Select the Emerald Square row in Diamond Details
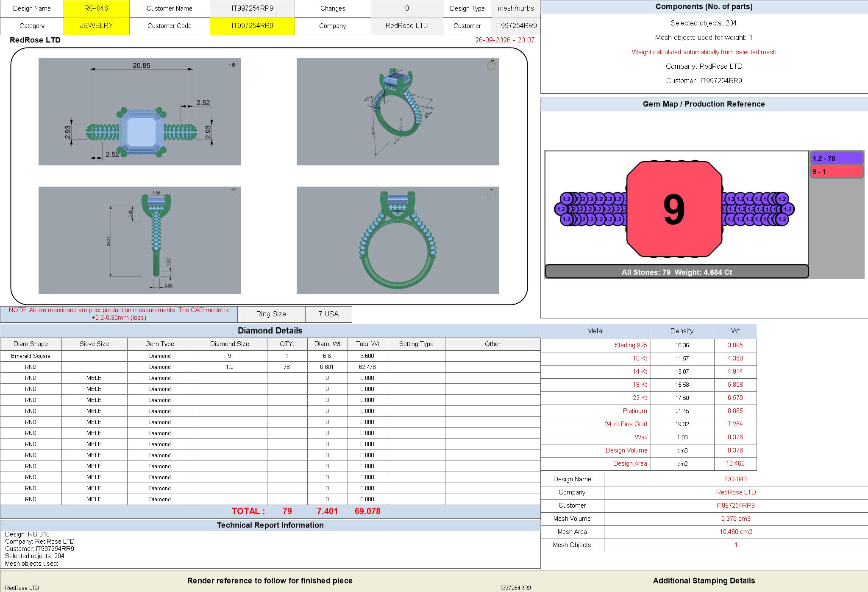 (x=270, y=356)
